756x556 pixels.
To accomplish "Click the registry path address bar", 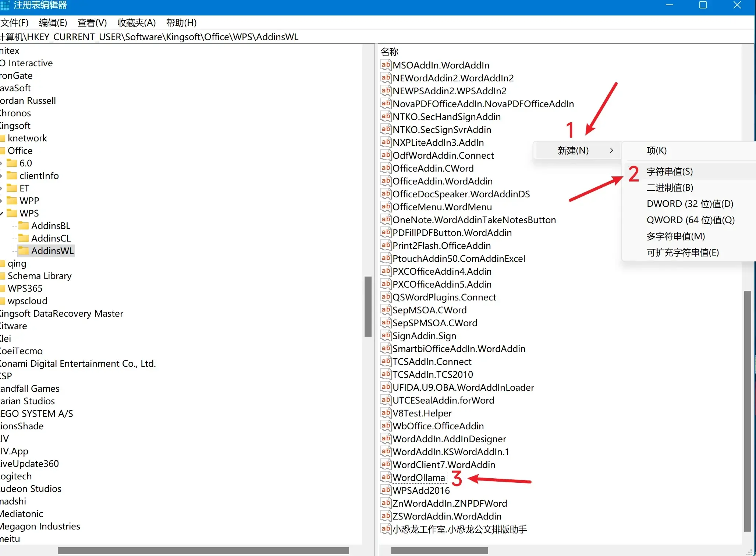I will pos(377,37).
